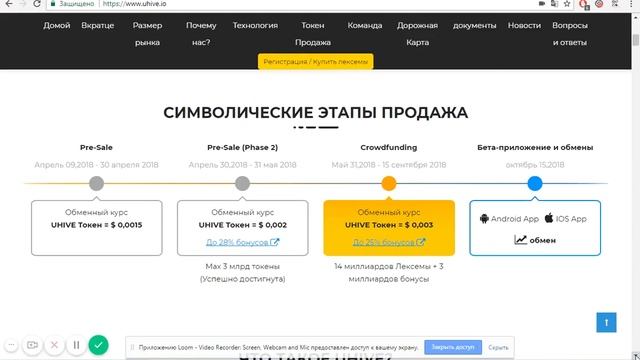This screenshot has height=360, width=640.
Task: Bookmark the page with the star icon
Action: coord(567,4)
